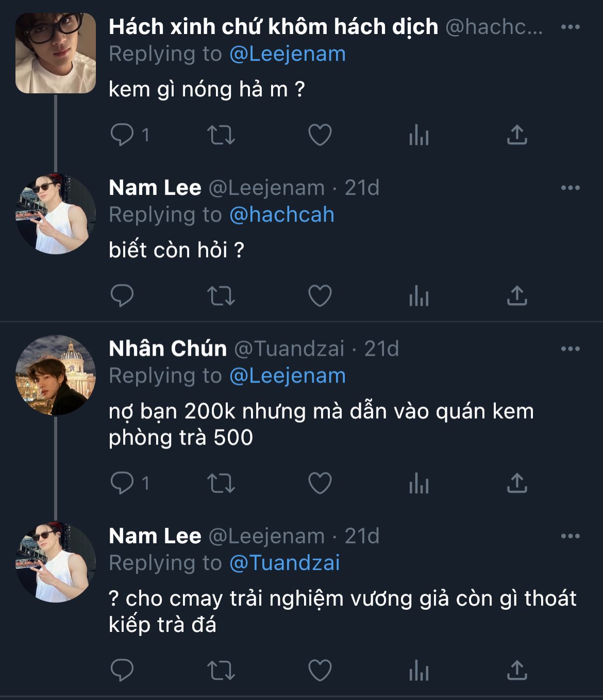Open the @Tuandzai mention link
Viewport: 603px width, 700px height.
pyautogui.click(x=284, y=563)
